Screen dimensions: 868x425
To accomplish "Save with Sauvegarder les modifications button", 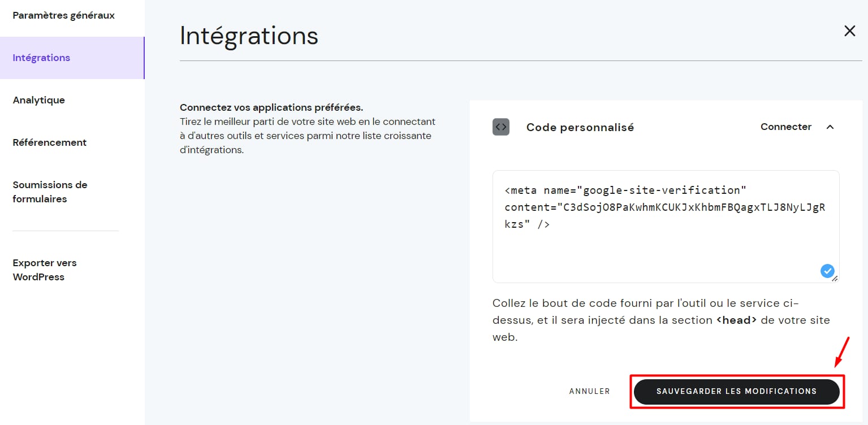I will click(736, 391).
